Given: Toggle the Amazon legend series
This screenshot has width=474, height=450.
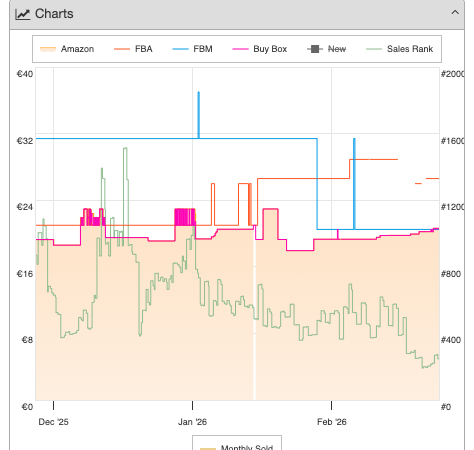Looking at the screenshot, I should point(67,49).
